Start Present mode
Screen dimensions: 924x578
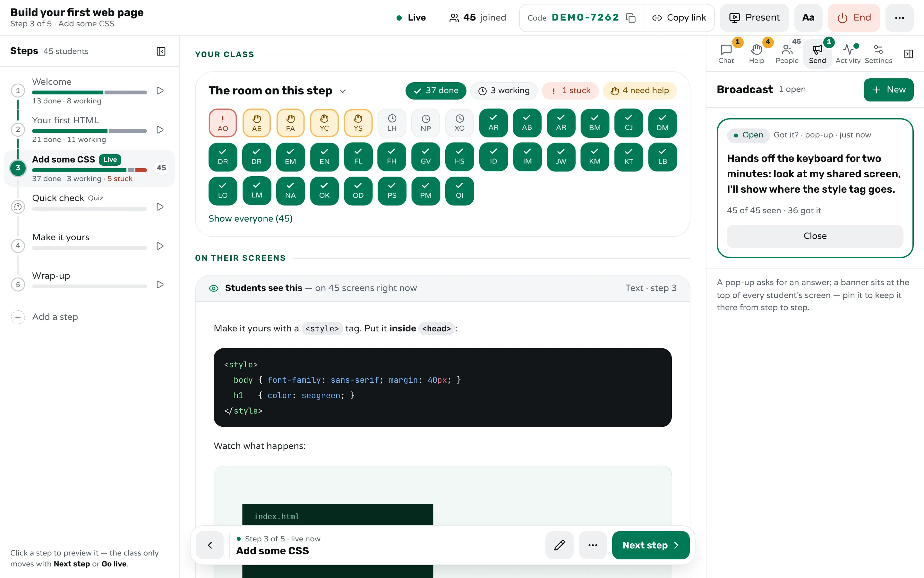754,18
